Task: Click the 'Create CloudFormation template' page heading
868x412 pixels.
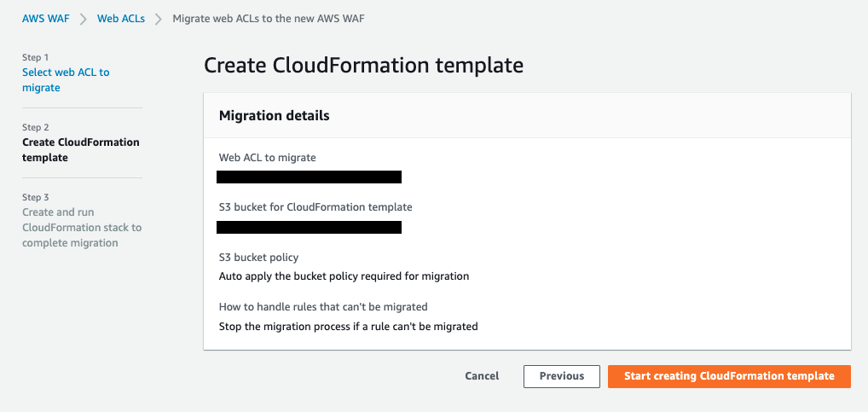Action: pyautogui.click(x=363, y=65)
